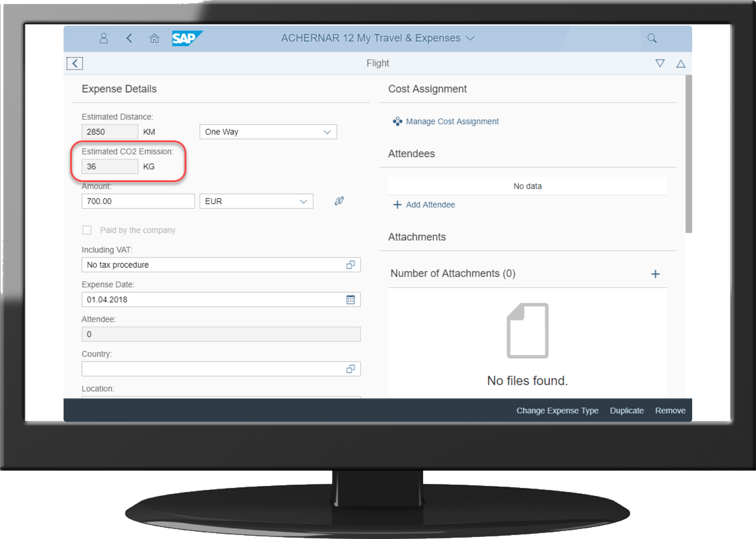Go to next expense with down triangle

click(x=660, y=63)
